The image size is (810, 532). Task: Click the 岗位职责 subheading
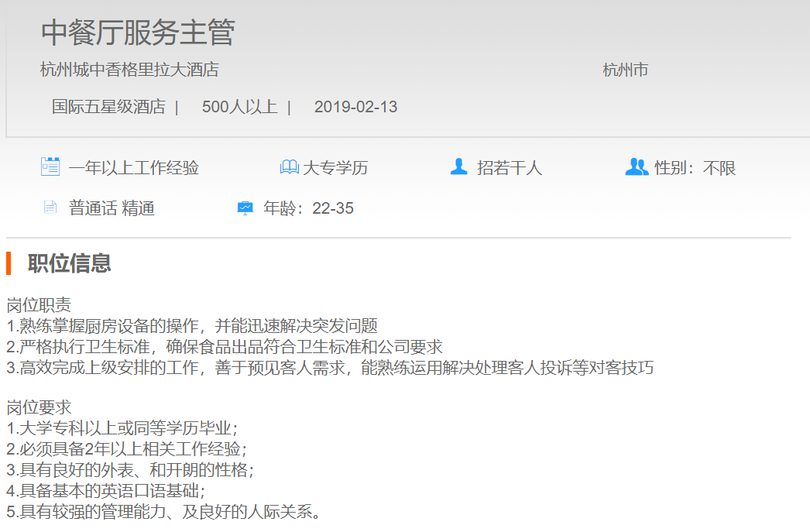click(x=39, y=305)
